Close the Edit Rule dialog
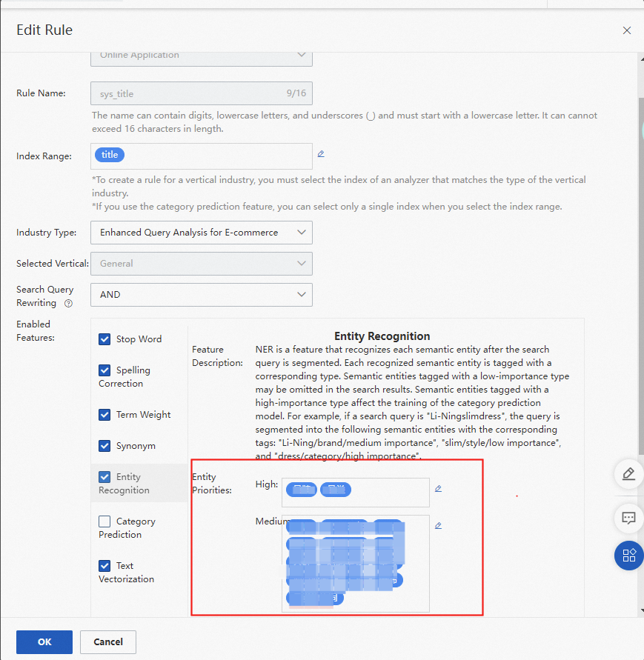 (x=627, y=30)
